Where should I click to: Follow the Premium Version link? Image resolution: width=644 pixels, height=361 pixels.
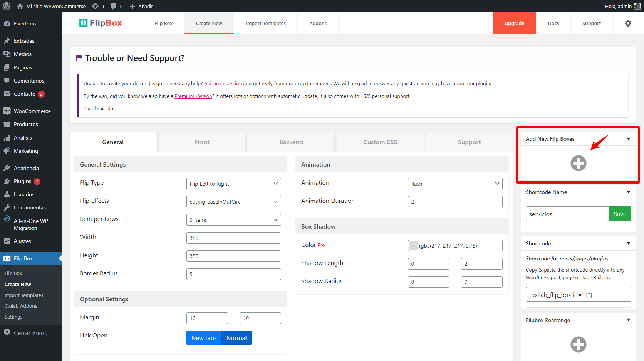click(x=193, y=96)
